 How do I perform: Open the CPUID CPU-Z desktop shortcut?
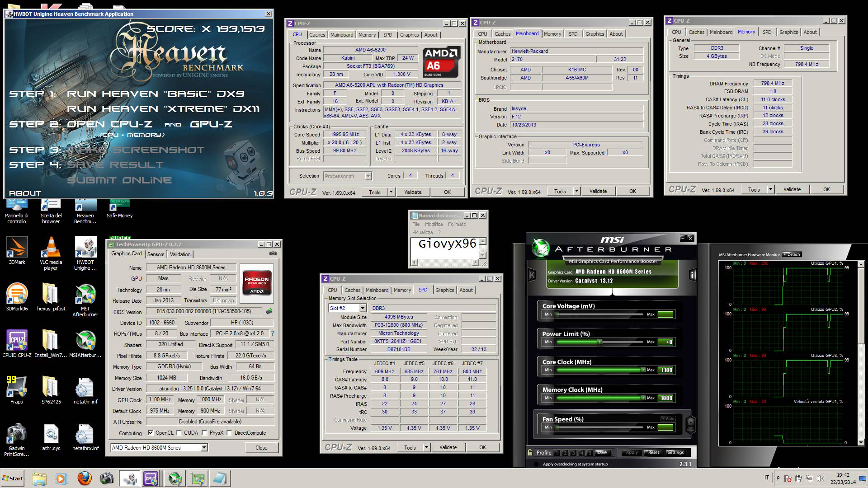coord(17,344)
